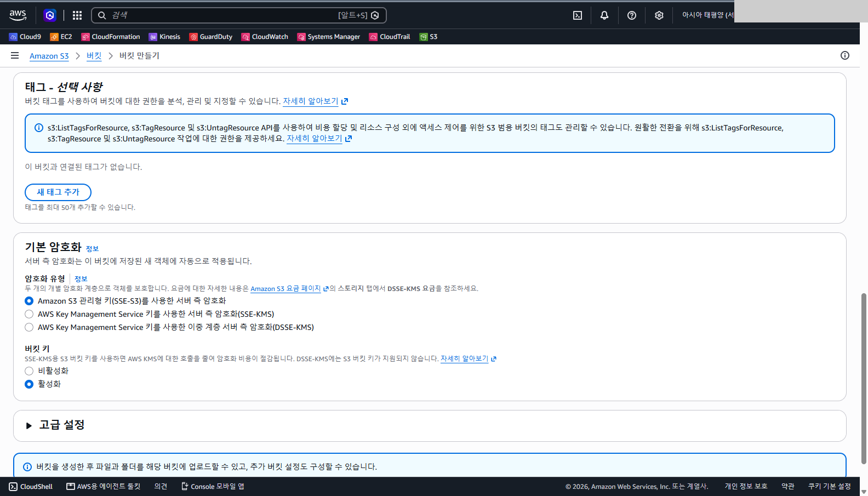Open Cloud9 favorite shortcut

click(25, 37)
